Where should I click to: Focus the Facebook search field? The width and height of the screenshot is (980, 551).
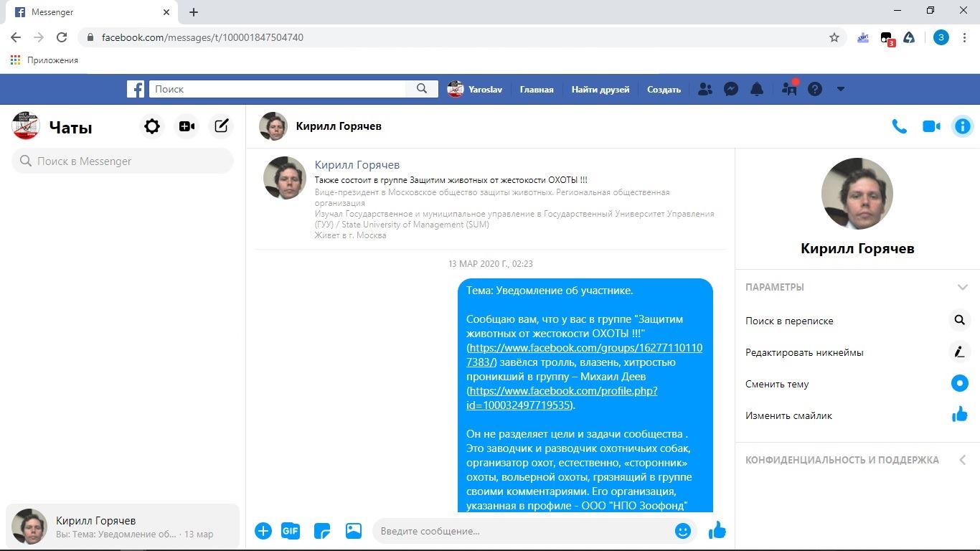(x=278, y=89)
